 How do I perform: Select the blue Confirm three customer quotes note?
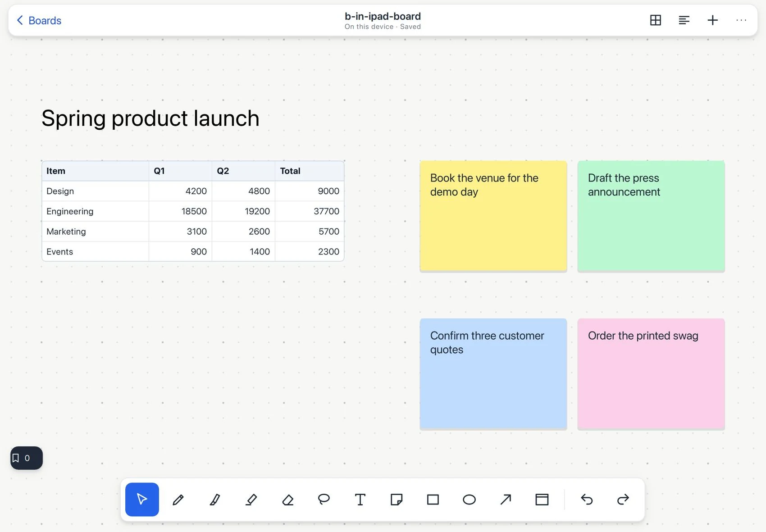(x=493, y=373)
